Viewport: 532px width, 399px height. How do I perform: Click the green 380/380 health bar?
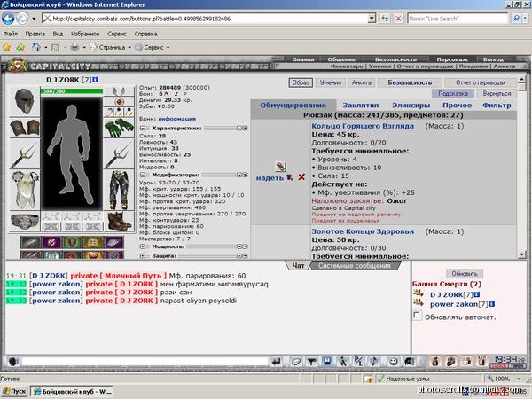point(72,91)
